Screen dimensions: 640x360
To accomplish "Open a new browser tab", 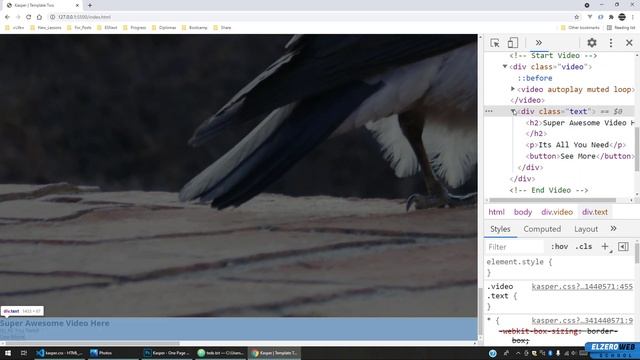I will [x=90, y=5].
